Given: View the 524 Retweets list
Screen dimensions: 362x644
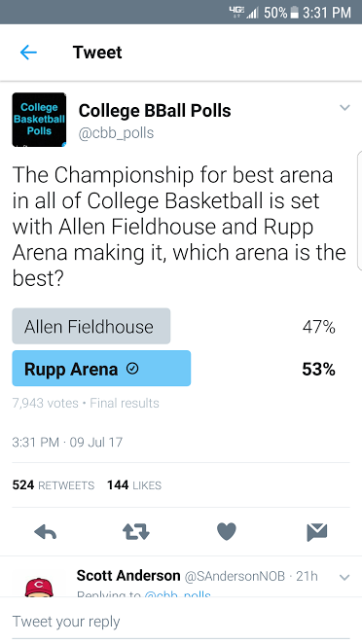Looking at the screenshot, I should [x=54, y=485].
